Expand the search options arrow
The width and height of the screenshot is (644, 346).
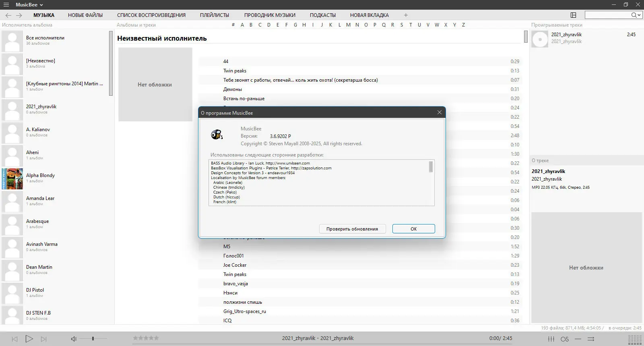pos(639,15)
